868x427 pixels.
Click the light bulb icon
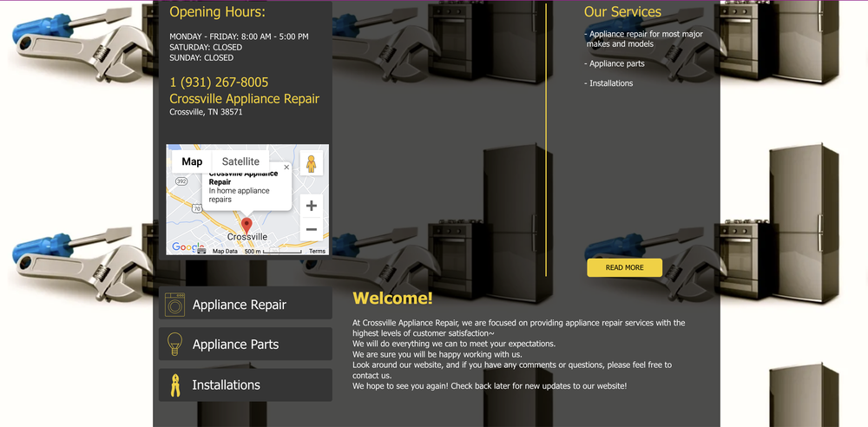pos(175,344)
